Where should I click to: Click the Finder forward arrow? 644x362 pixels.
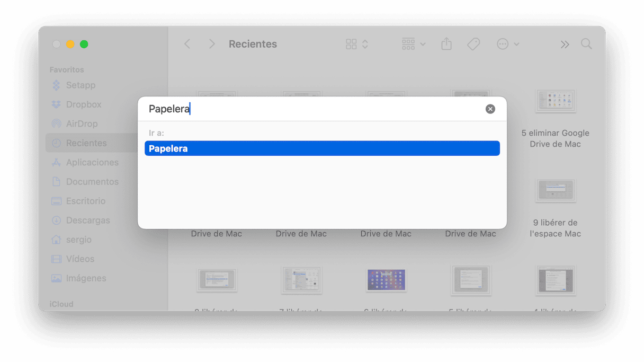pyautogui.click(x=211, y=44)
